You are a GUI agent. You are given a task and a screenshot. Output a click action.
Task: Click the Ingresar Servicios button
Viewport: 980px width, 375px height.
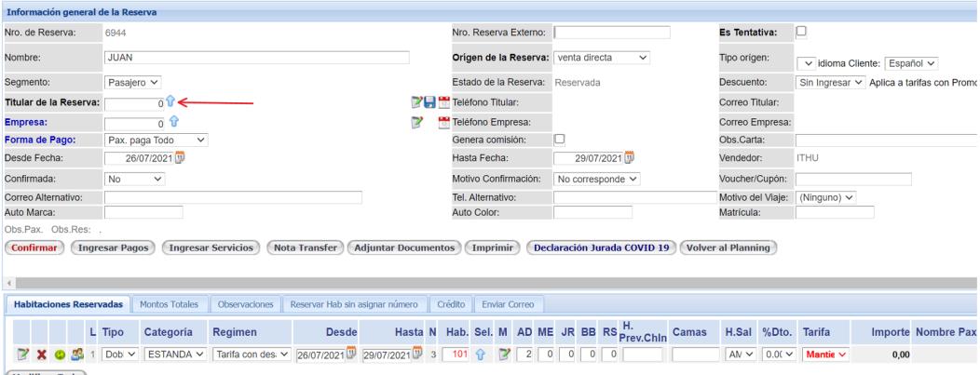click(x=211, y=248)
